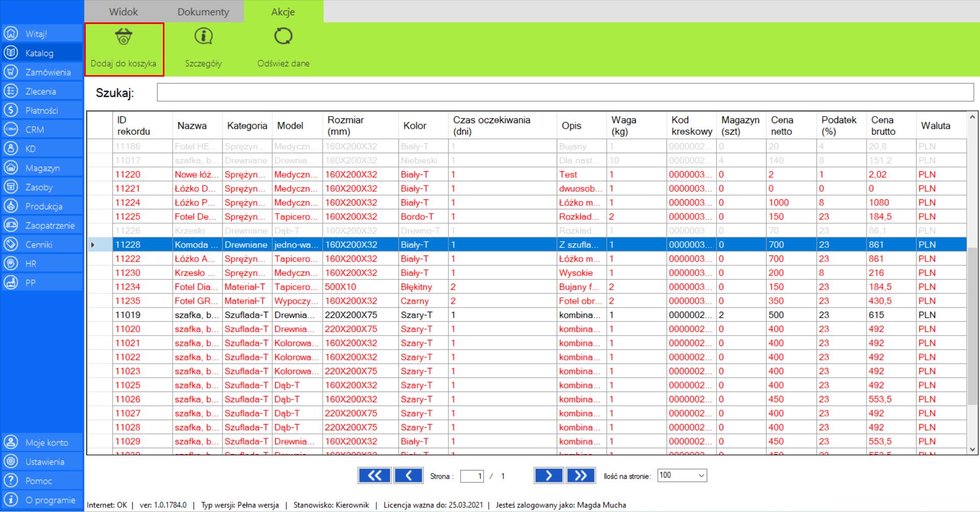Screen dimensions: 980x512
Task: Switch to the Dokumenty tab
Action: point(203,12)
